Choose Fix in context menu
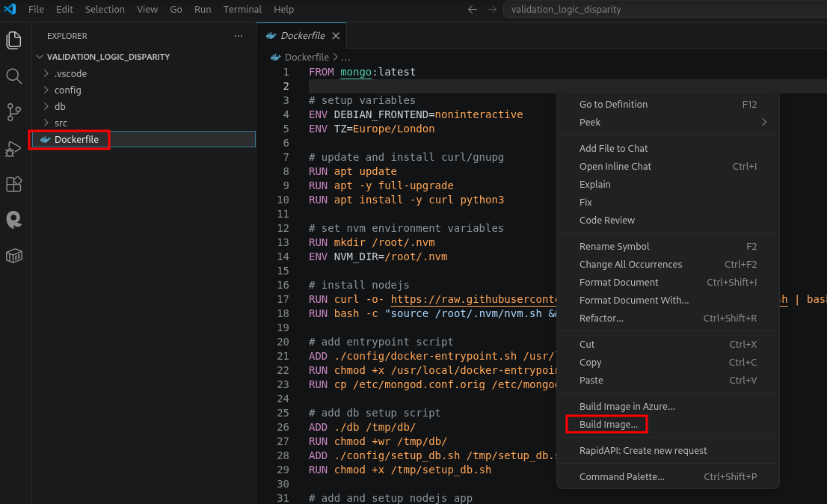This screenshot has height=504, width=827. [x=668, y=203]
